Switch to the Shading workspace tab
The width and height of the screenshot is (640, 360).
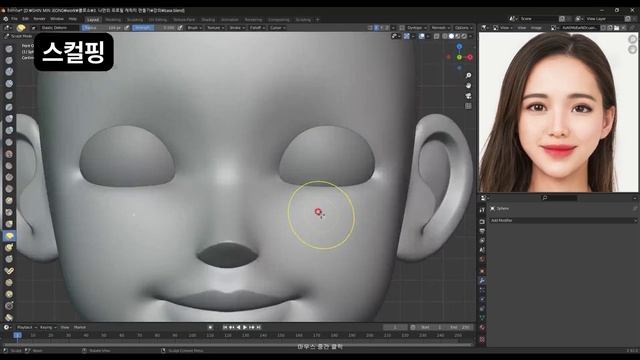point(208,20)
